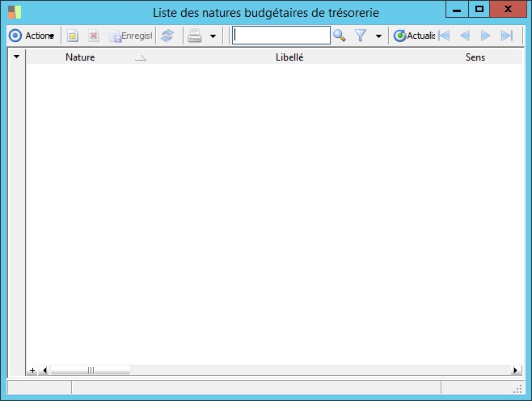Open the filter options dropdown arrow

coord(378,36)
